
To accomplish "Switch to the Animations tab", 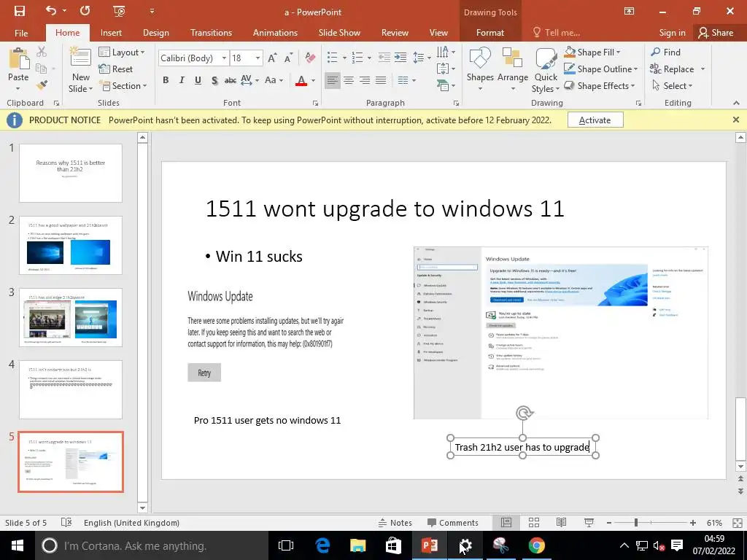I will click(275, 33).
